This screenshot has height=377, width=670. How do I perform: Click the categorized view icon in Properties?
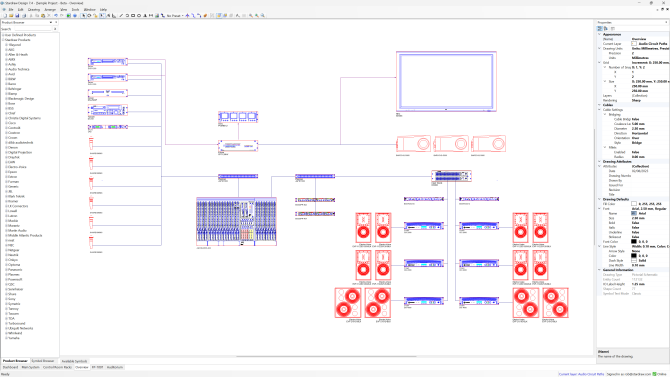[599, 28]
